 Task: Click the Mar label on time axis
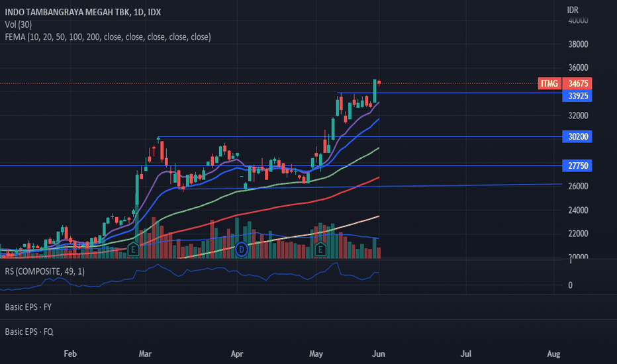[145, 354]
